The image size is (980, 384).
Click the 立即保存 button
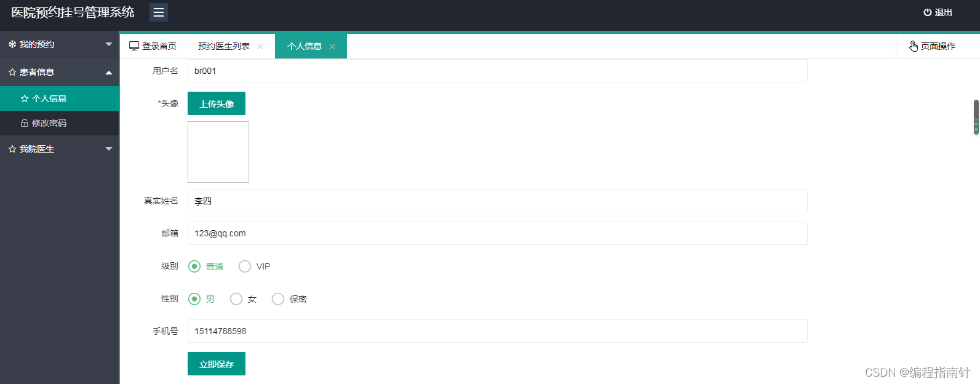217,364
